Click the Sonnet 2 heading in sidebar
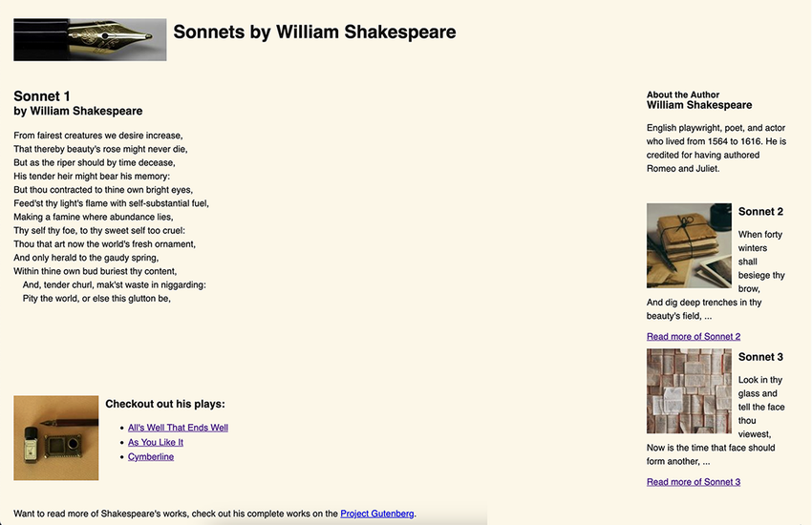The width and height of the screenshot is (812, 525). point(760,212)
